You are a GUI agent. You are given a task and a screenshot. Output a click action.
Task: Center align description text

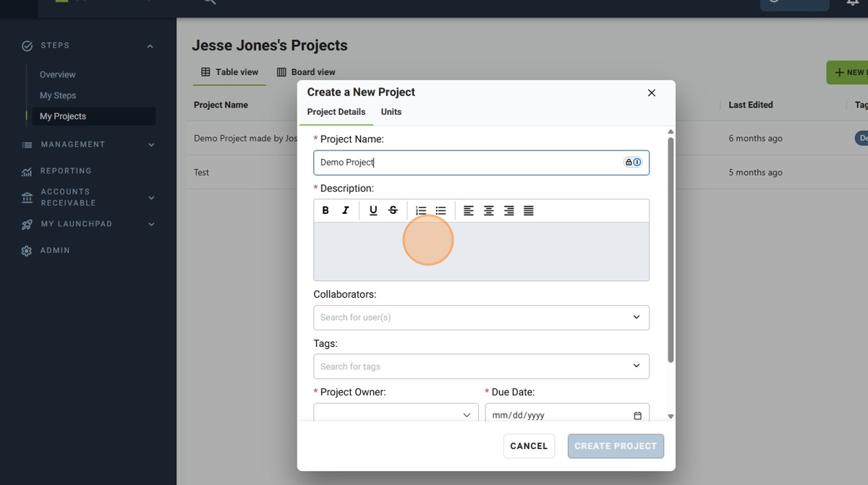pyautogui.click(x=489, y=210)
